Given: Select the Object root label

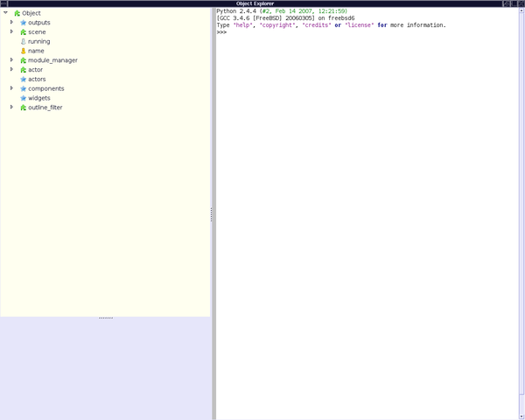Looking at the screenshot, I should pyautogui.click(x=31, y=13).
